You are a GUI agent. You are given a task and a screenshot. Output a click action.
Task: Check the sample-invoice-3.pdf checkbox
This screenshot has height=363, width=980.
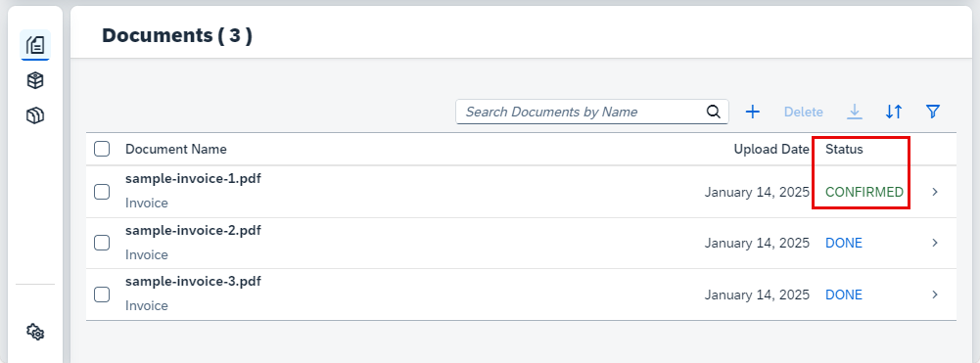(102, 295)
